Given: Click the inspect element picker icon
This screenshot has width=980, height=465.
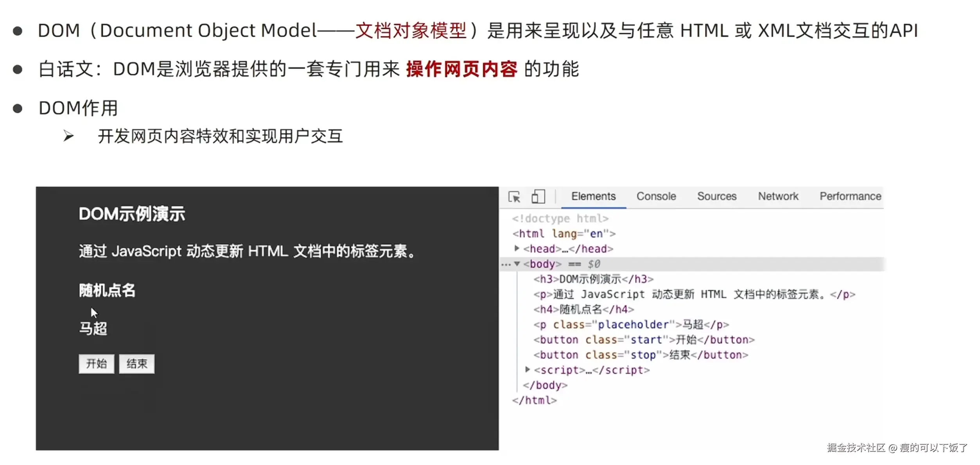Looking at the screenshot, I should pos(514,197).
